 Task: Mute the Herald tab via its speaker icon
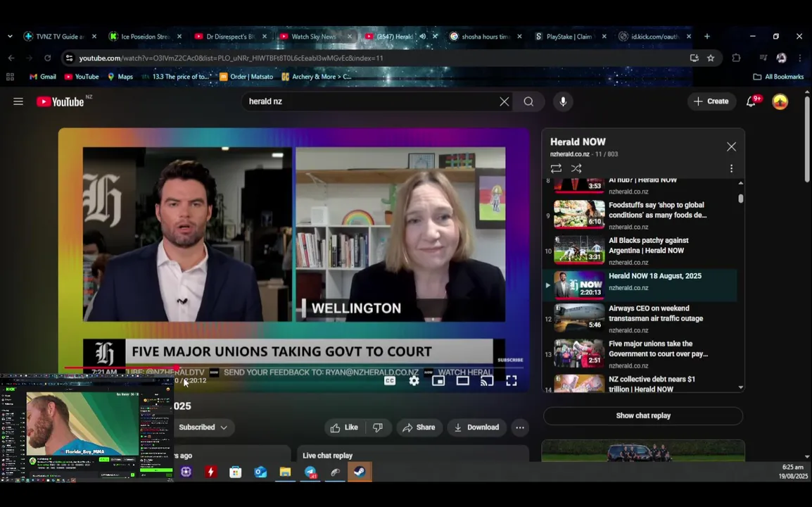[x=423, y=37]
